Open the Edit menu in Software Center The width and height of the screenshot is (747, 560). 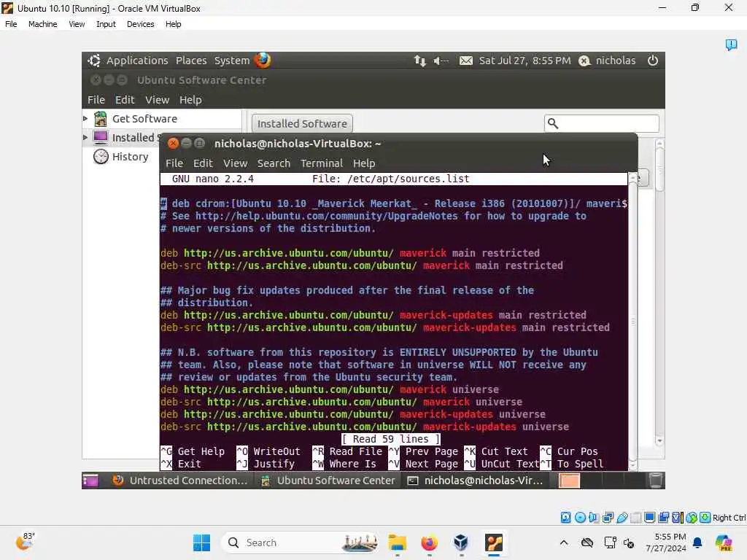coord(125,99)
